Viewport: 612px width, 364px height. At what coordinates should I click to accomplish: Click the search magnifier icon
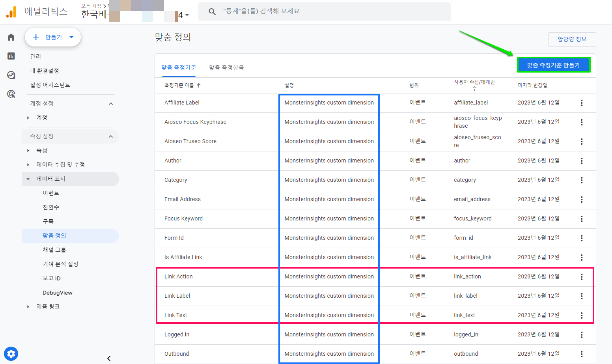212,12
